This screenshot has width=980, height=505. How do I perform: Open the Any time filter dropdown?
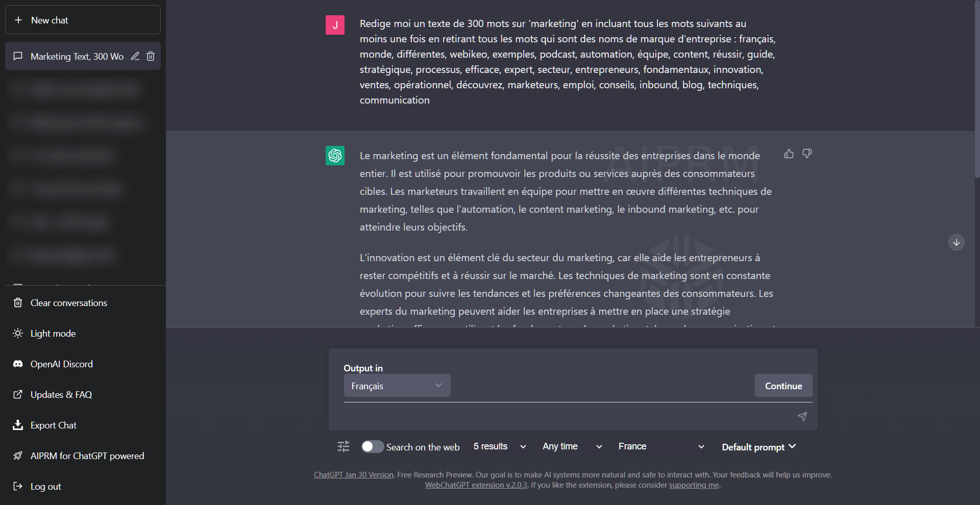pos(572,447)
